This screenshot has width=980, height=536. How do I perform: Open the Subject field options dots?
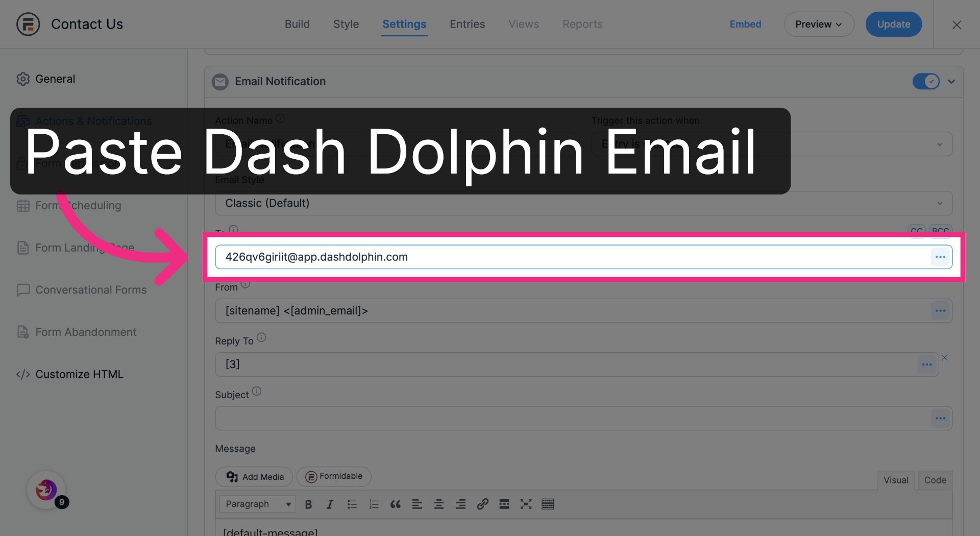coord(940,418)
